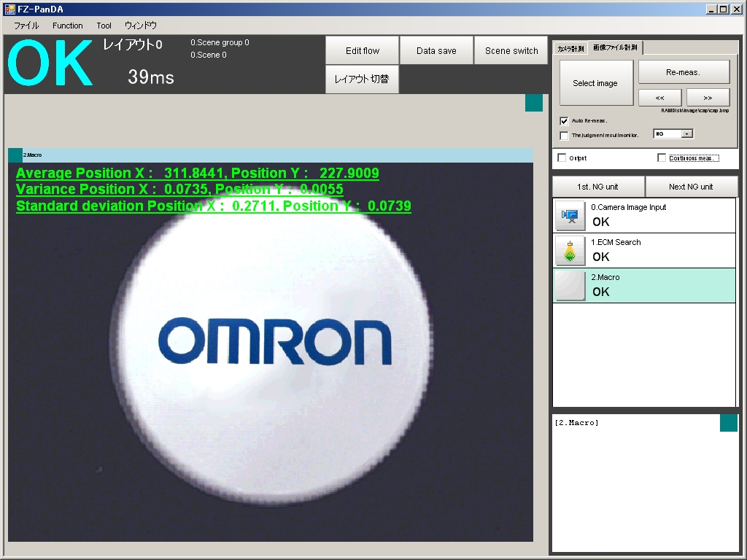Enable the judgment result monitor checkbox
The image size is (747, 560).
(x=564, y=136)
